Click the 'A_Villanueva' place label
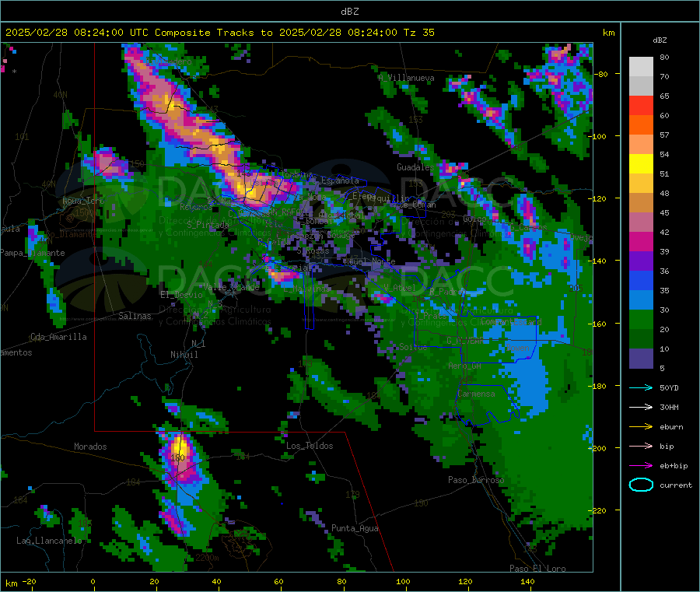This screenshot has width=700, height=592. click(x=406, y=78)
